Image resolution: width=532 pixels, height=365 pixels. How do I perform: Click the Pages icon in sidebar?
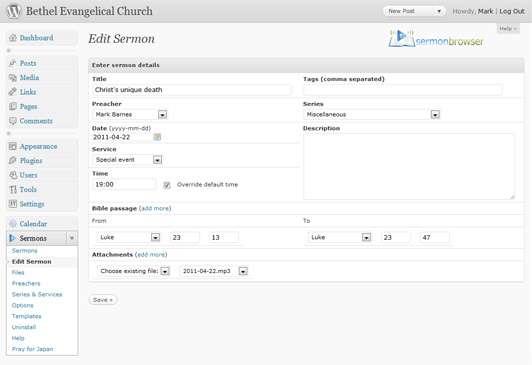pos(13,107)
